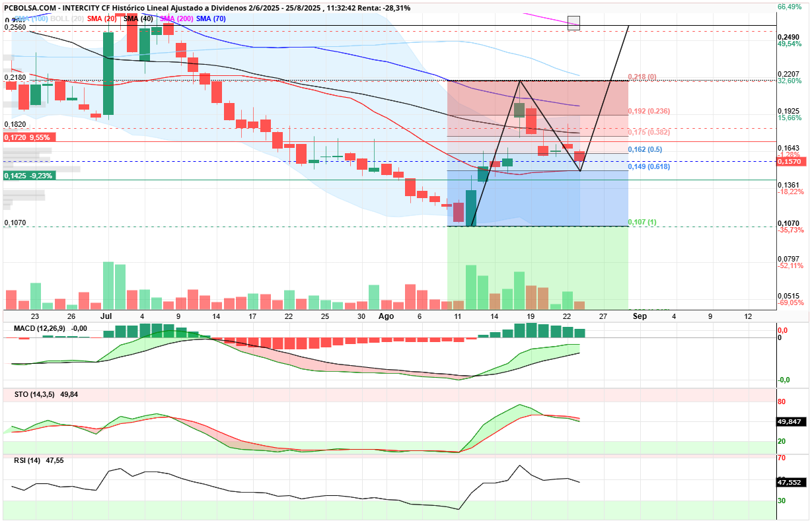This screenshot has height=523, width=812.
Task: Click the Fibonacci 0,192 (0.236) level label
Action: coord(649,111)
